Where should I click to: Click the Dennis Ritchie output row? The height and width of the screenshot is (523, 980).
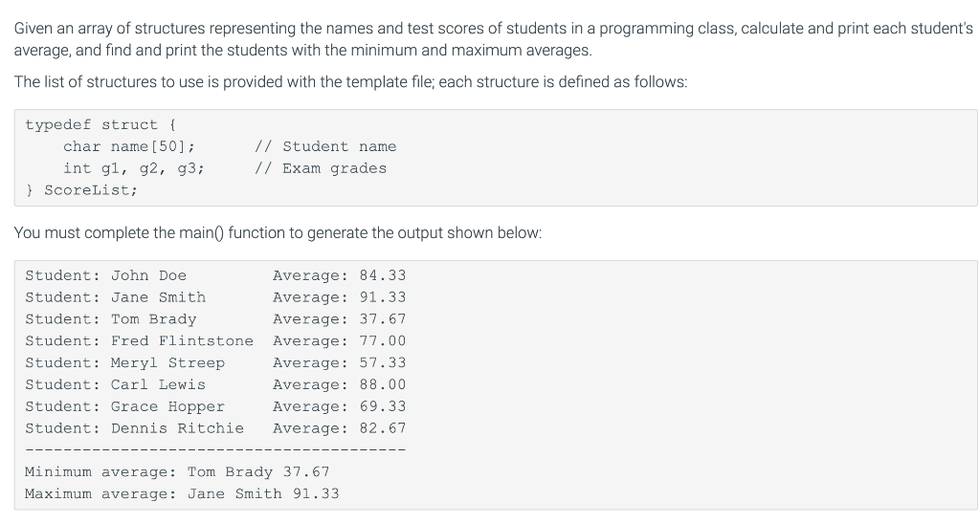pos(215,428)
